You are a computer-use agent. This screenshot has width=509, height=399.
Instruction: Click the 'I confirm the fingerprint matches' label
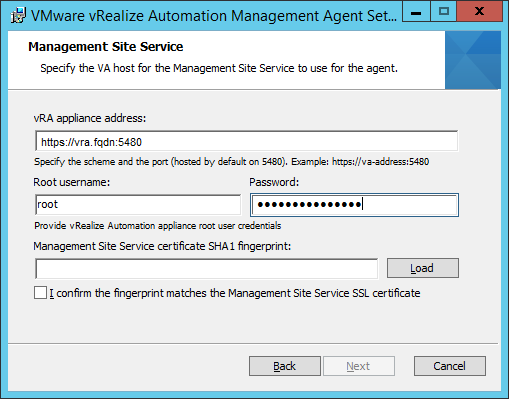tap(235, 293)
